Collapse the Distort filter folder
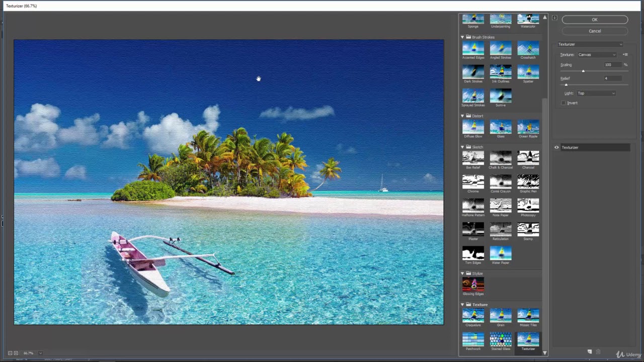Image resolution: width=644 pixels, height=362 pixels. tap(462, 116)
